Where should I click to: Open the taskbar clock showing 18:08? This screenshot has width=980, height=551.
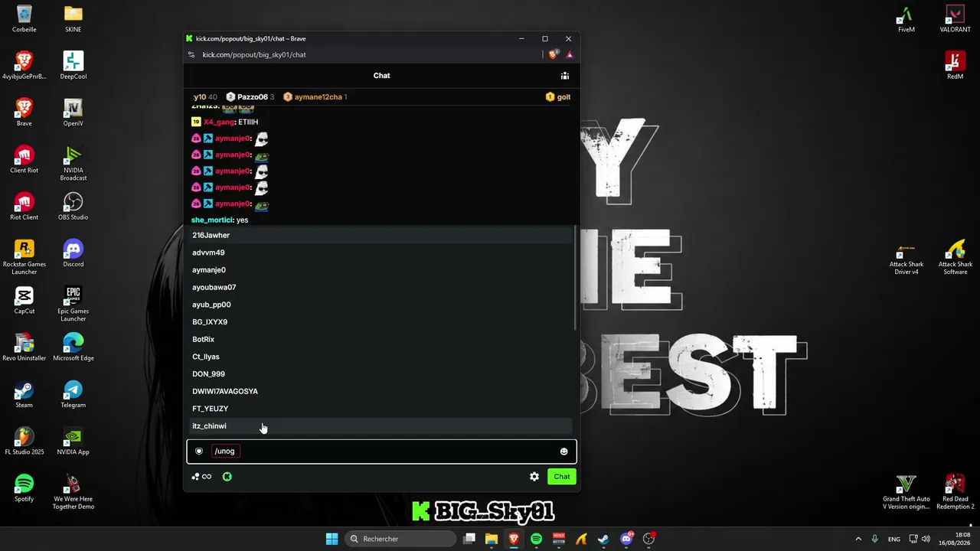[x=955, y=539]
